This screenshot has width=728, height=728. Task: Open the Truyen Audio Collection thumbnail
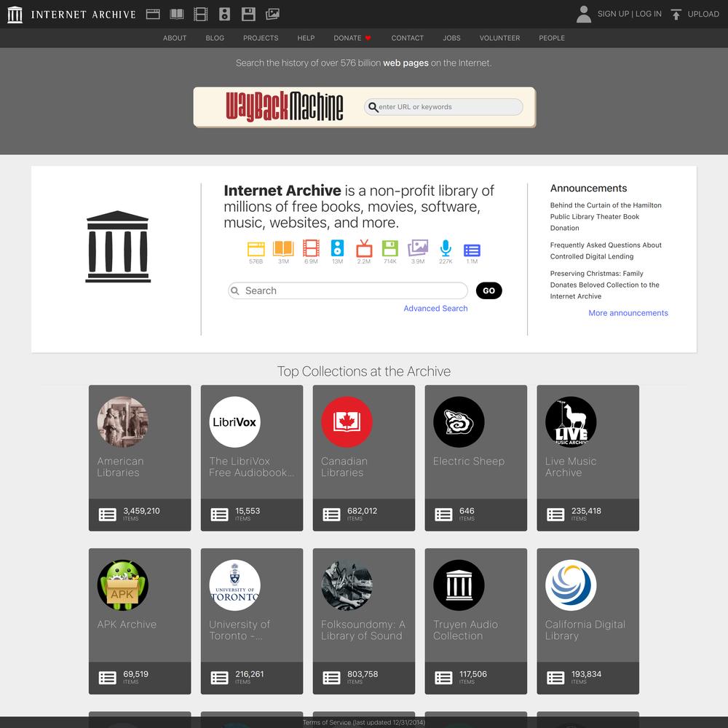[x=459, y=585]
